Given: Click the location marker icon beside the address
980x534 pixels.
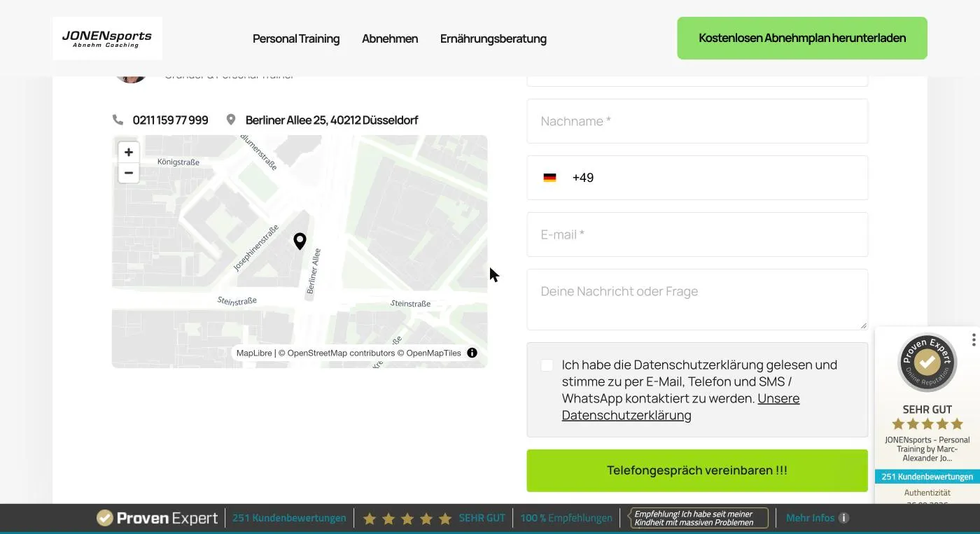Looking at the screenshot, I should pos(231,120).
